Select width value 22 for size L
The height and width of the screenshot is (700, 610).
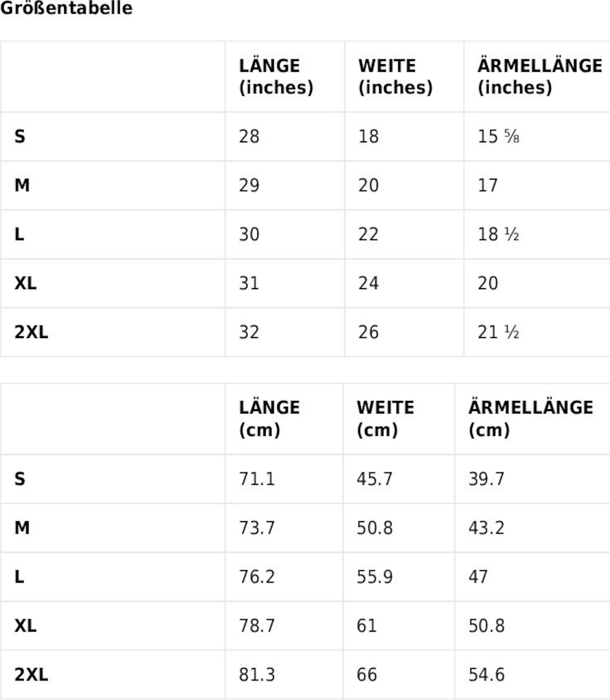(368, 234)
